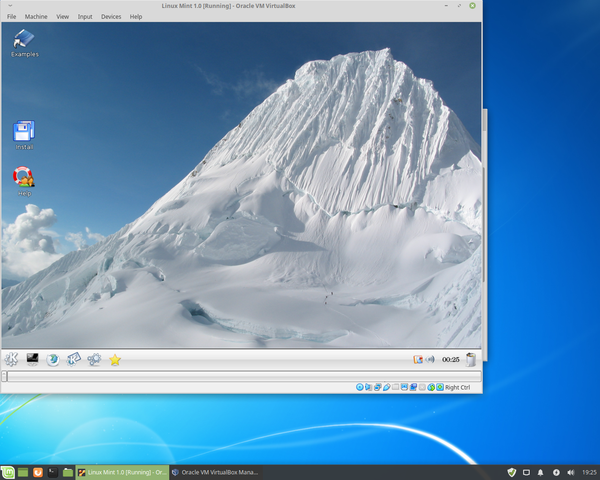Viewport: 600px width, 480px height.
Task: Open the web browser globe icon
Action: pyautogui.click(x=53, y=360)
